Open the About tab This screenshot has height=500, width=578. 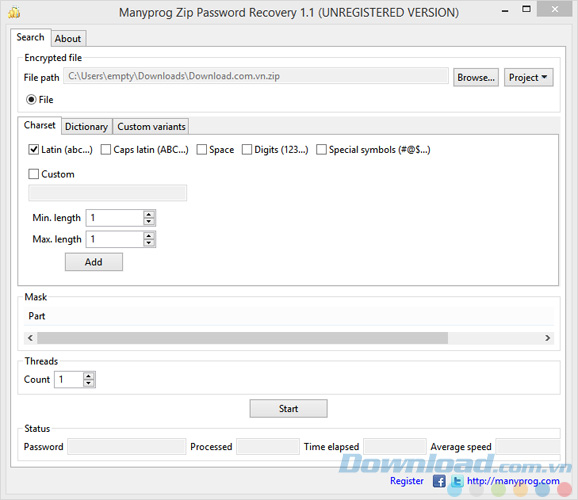point(68,39)
